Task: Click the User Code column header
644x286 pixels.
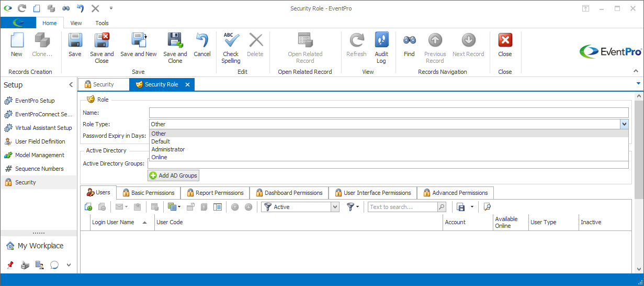Action: [299, 222]
